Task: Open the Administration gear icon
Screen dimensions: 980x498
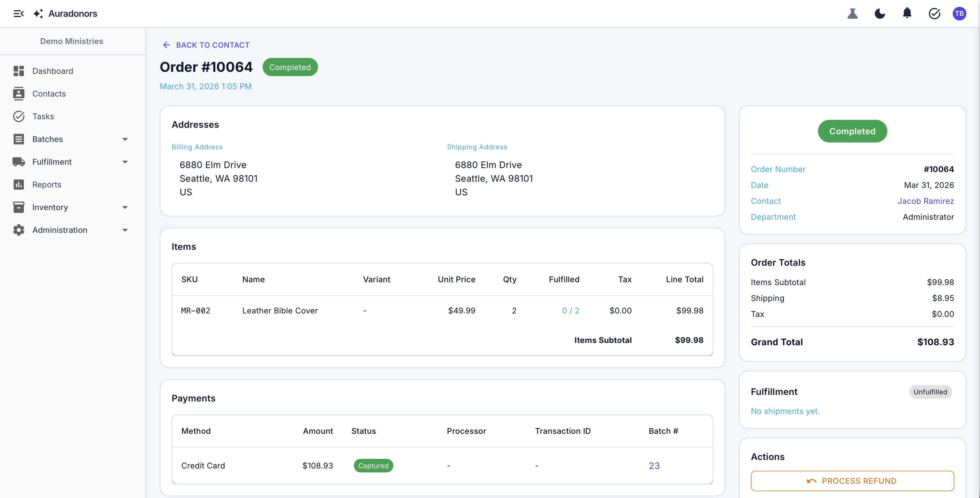Action: click(19, 230)
